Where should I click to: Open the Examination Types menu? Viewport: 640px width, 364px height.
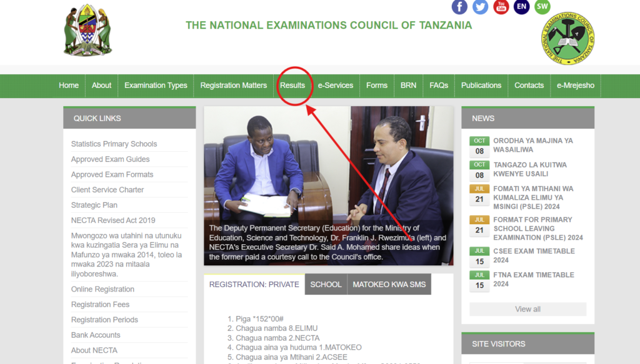point(156,86)
